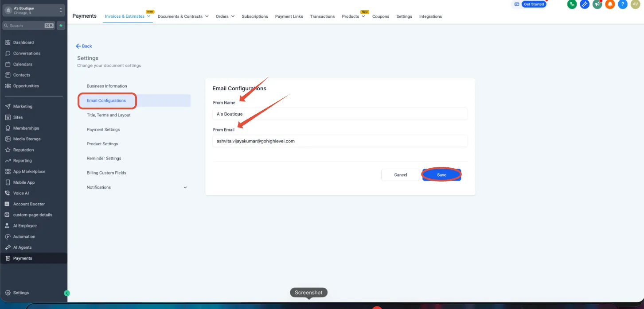Collapse sidebar with green arrow handle
This screenshot has width=644, height=309.
coord(67,293)
